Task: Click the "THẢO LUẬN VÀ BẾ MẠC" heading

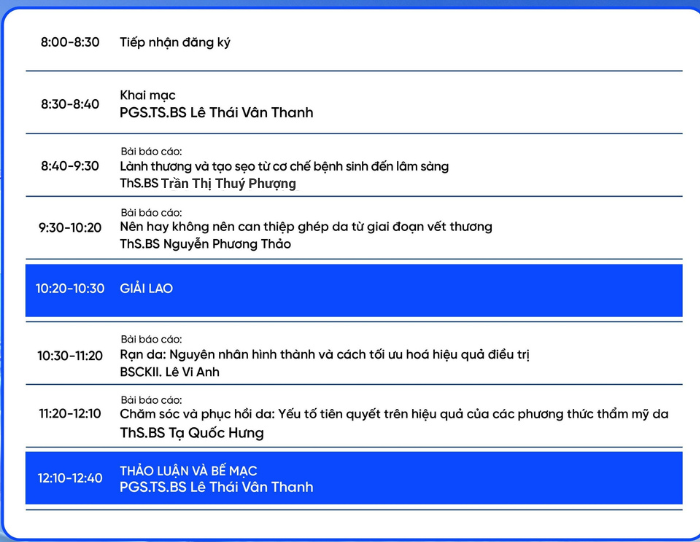Action: 188,470
